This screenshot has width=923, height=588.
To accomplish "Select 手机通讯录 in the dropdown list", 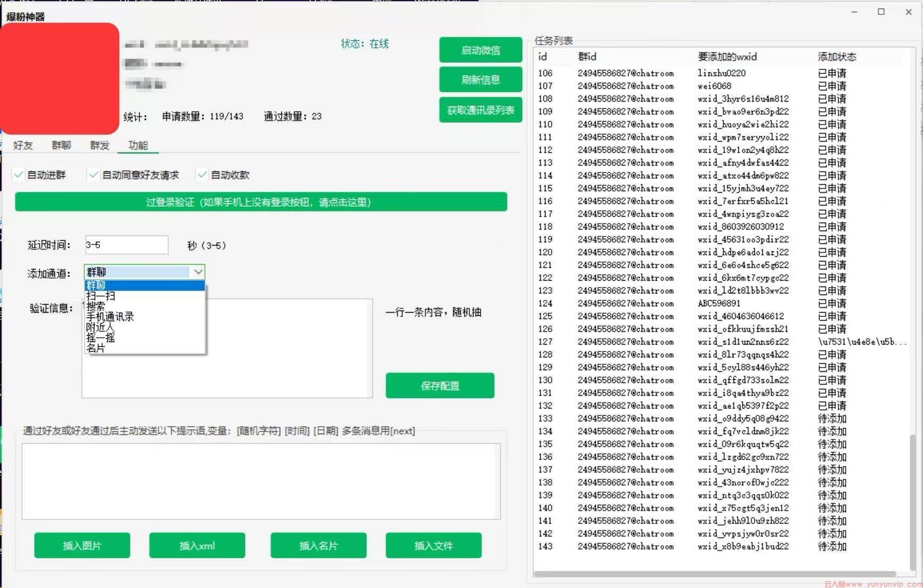I will (x=144, y=316).
